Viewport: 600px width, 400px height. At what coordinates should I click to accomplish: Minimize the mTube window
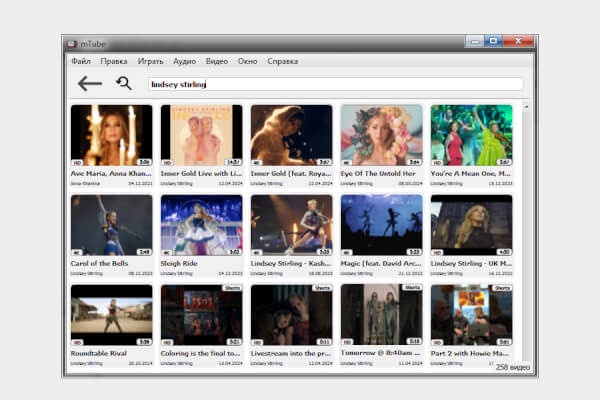pos(475,41)
